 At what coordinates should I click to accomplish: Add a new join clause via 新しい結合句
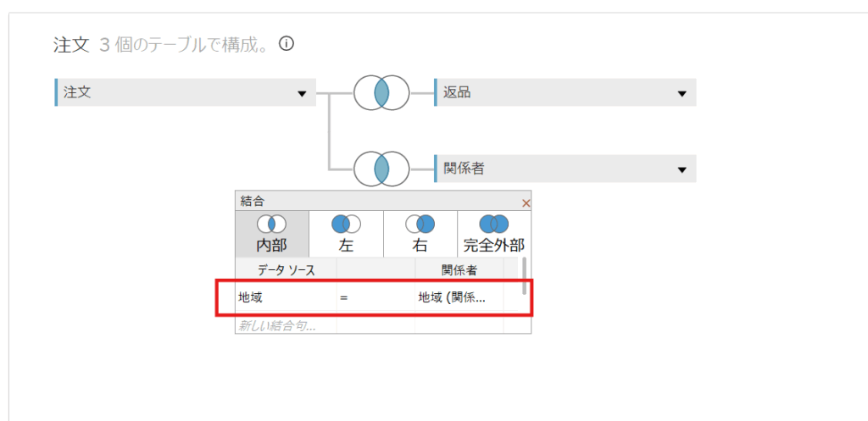coord(277,325)
